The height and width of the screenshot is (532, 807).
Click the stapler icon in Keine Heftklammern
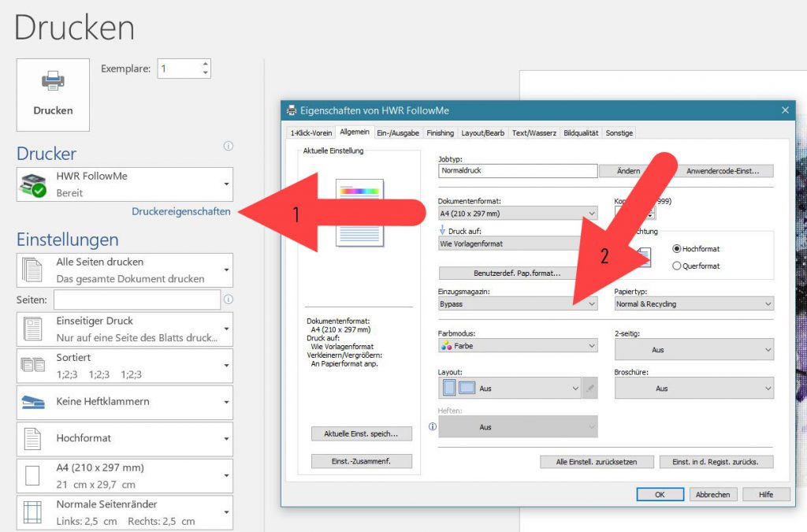33,402
